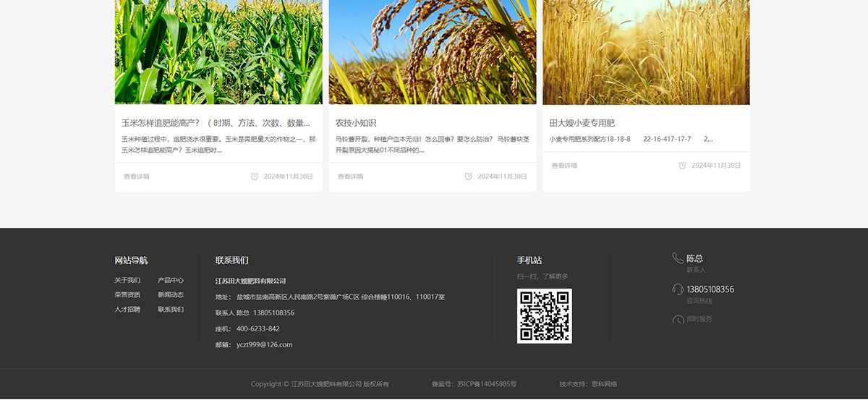The width and height of the screenshot is (868, 400).
Task: Open the golden wheat field thumbnail
Action: click(x=646, y=52)
